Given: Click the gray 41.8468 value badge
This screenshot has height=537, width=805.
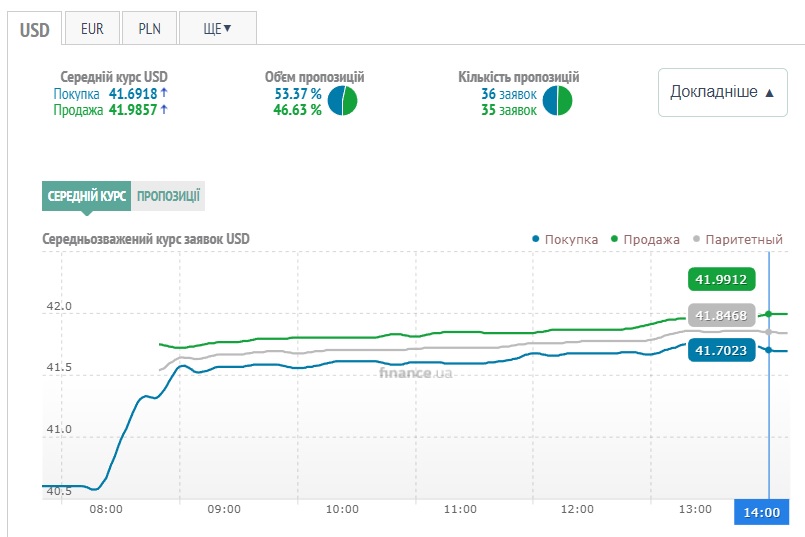Looking at the screenshot, I should (721, 316).
